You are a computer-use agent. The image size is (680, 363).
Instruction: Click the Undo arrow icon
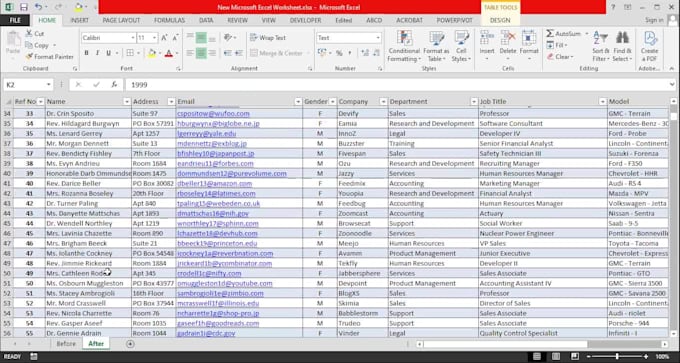pos(38,7)
